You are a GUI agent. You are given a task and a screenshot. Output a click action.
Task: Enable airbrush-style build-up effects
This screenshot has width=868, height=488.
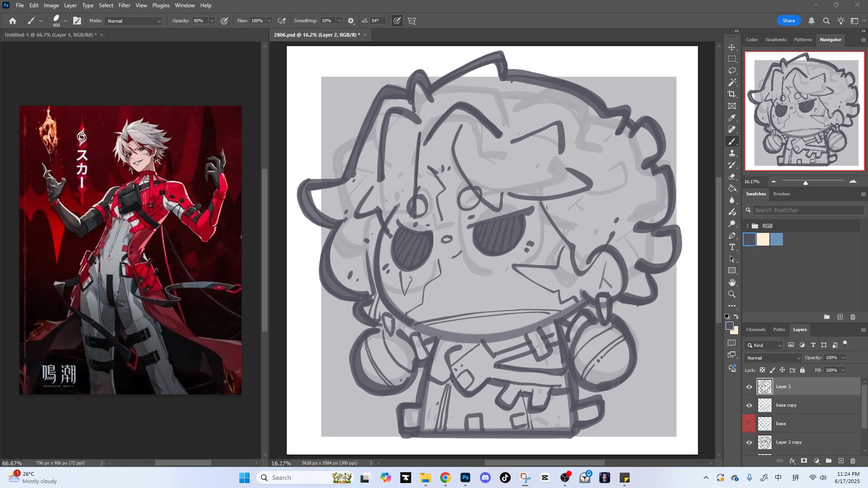pyautogui.click(x=282, y=21)
